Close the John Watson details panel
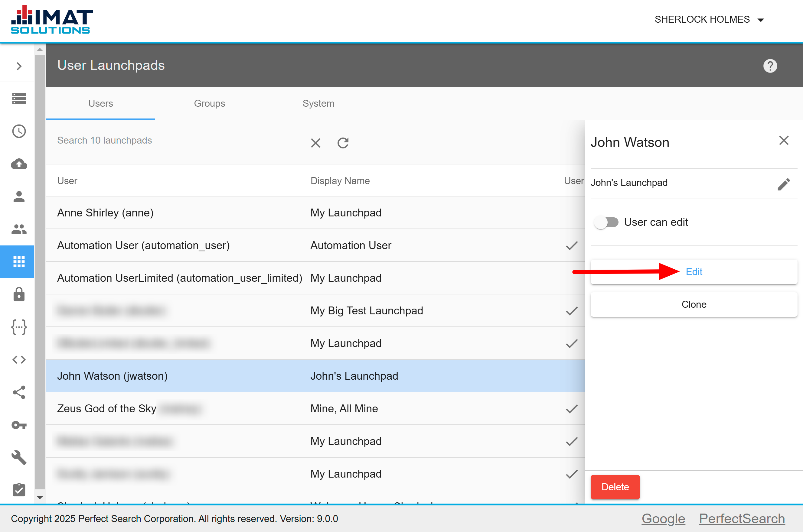Image resolution: width=803 pixels, height=532 pixels. [x=784, y=140]
